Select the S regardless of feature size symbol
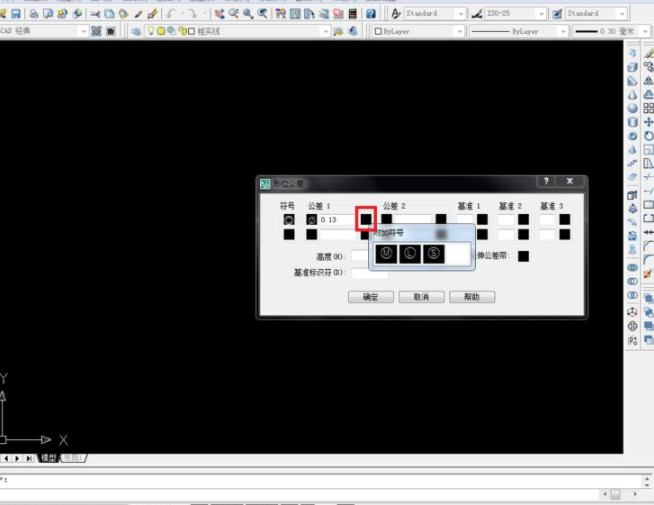Screen dimensions: 654x505 [x=434, y=254]
